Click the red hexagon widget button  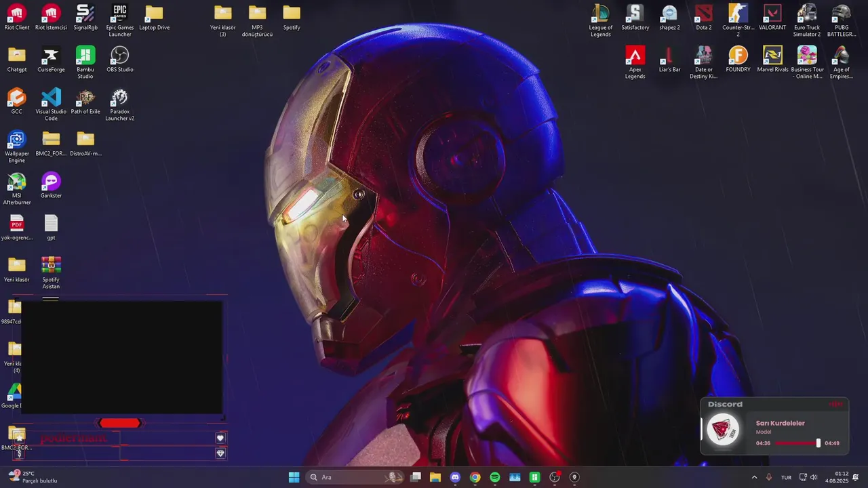coord(120,423)
